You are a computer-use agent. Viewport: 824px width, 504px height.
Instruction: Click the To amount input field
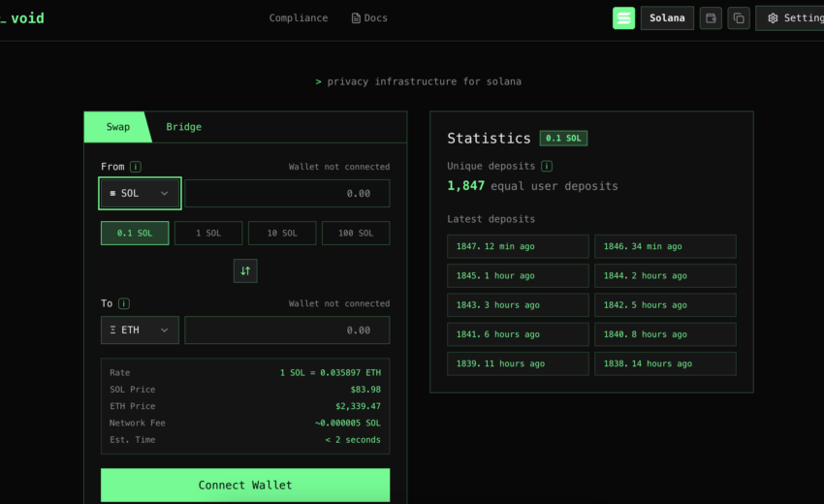pos(287,331)
